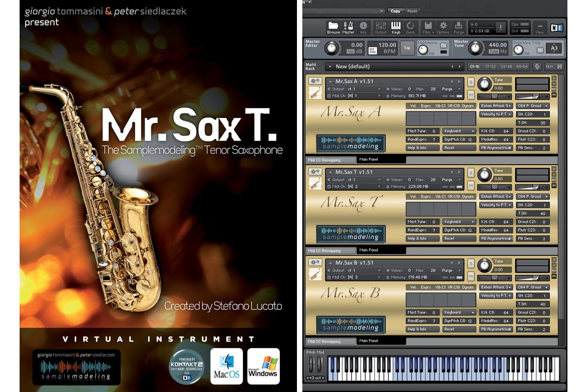Click the 120.00 BPM tempo field

pos(387,45)
